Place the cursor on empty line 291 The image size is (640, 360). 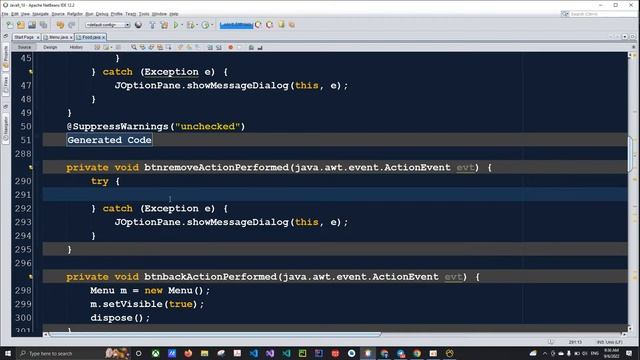(x=335, y=195)
